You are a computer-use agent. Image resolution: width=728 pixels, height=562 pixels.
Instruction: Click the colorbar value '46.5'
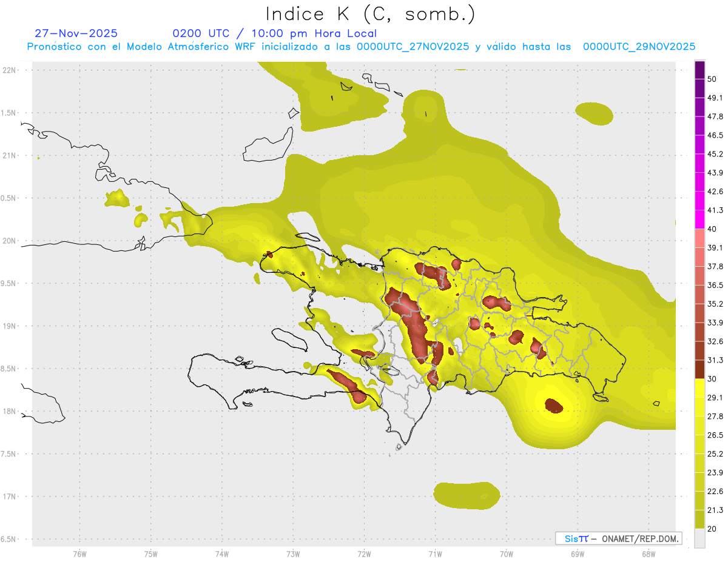point(715,135)
